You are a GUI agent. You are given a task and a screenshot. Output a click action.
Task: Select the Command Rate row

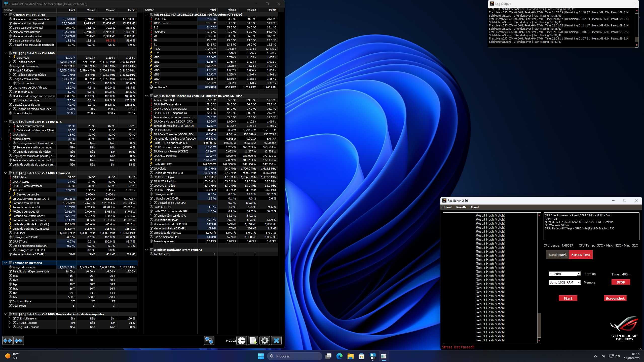pos(70,301)
